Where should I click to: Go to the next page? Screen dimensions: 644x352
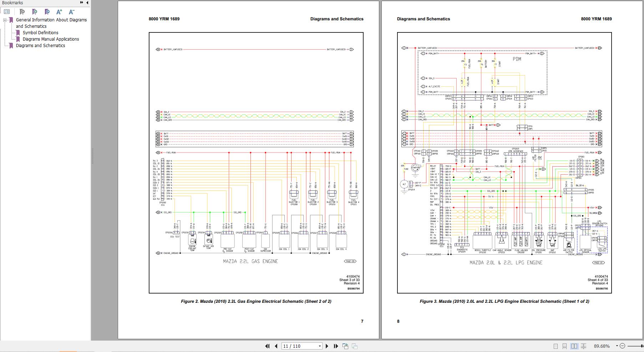coord(327,346)
